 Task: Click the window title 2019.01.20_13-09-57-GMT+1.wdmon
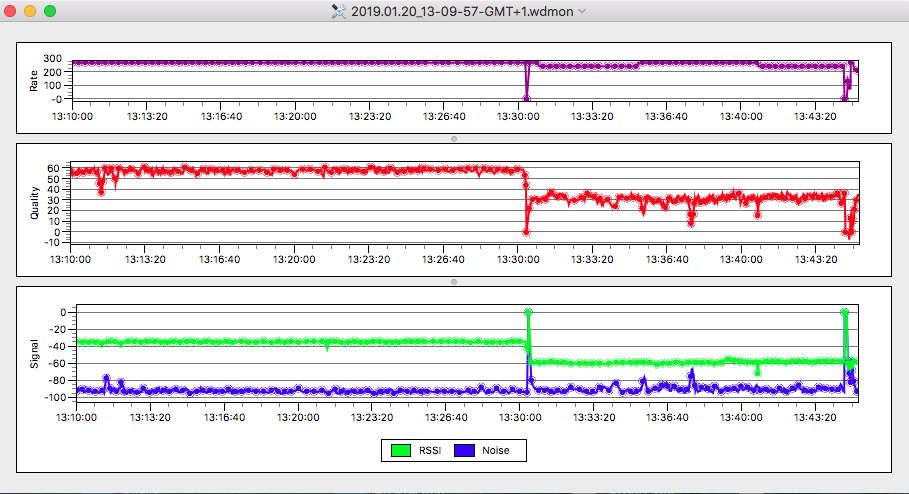point(462,11)
